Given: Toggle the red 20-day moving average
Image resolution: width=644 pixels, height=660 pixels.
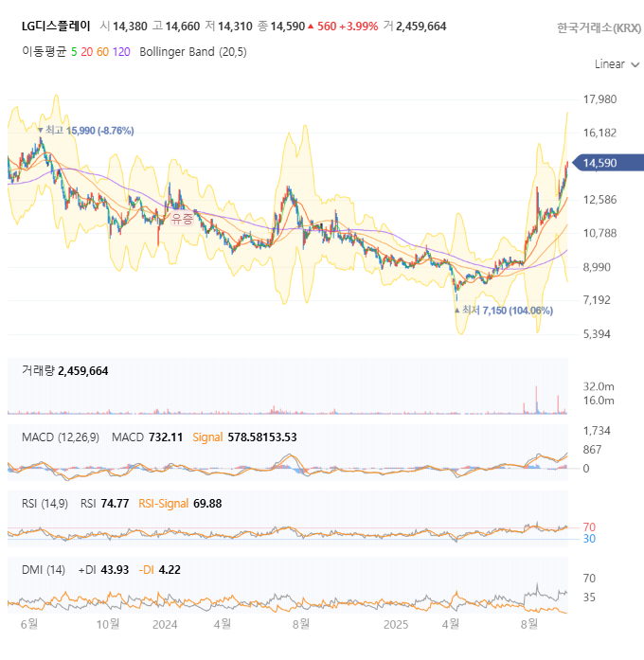Looking at the screenshot, I should tap(86, 52).
